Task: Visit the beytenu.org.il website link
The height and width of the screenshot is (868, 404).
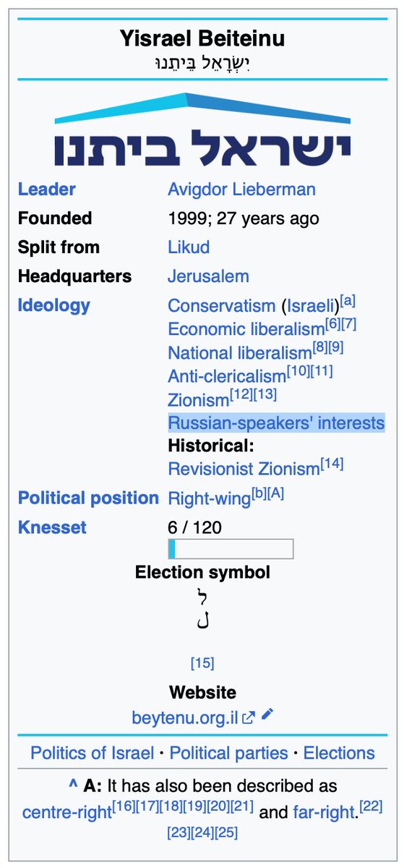Action: [x=186, y=718]
